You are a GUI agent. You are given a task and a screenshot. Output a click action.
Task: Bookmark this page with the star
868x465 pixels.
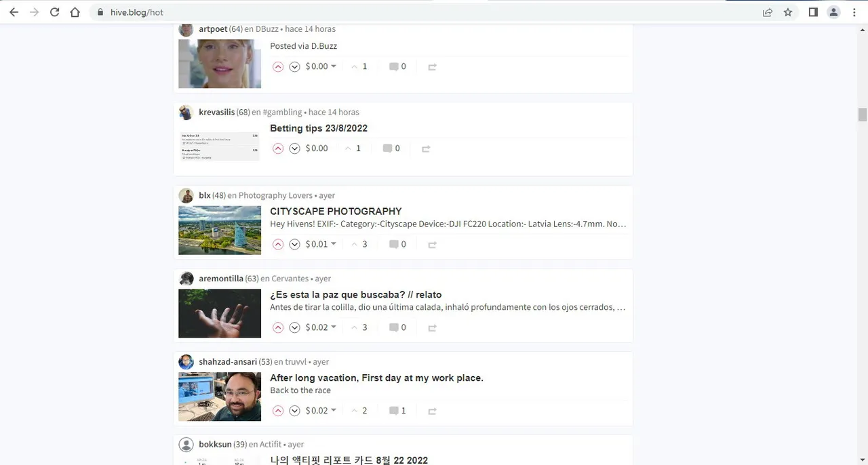(x=788, y=12)
